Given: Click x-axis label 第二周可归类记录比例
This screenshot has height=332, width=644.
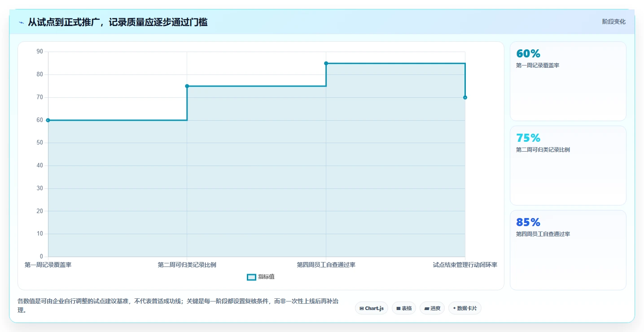Looking at the screenshot, I should point(187,265).
